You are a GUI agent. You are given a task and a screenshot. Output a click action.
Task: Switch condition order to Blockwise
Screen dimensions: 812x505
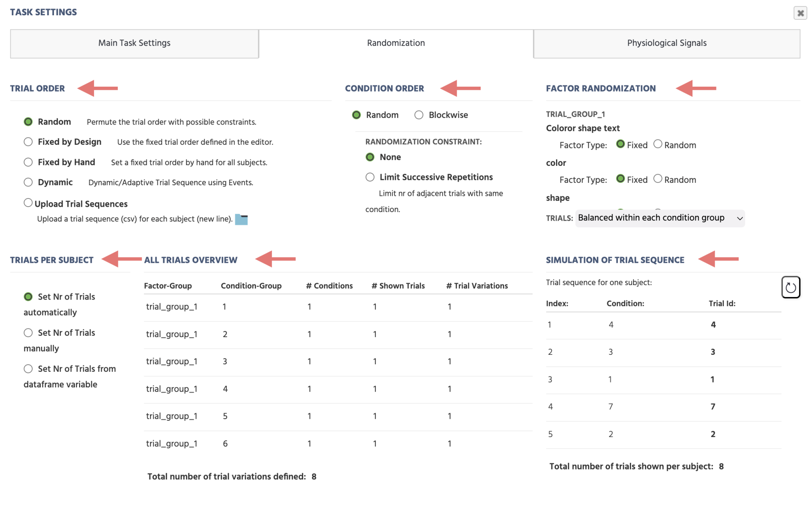[x=419, y=115]
